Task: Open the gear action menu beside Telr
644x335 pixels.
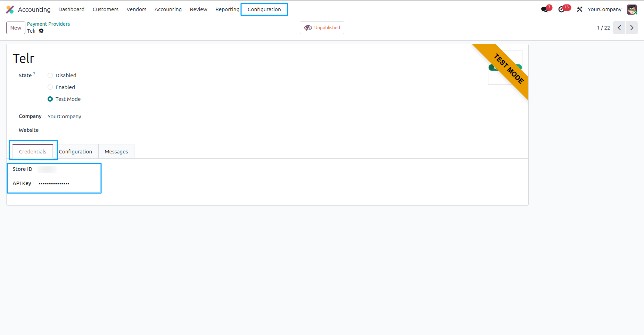Action: pos(41,31)
